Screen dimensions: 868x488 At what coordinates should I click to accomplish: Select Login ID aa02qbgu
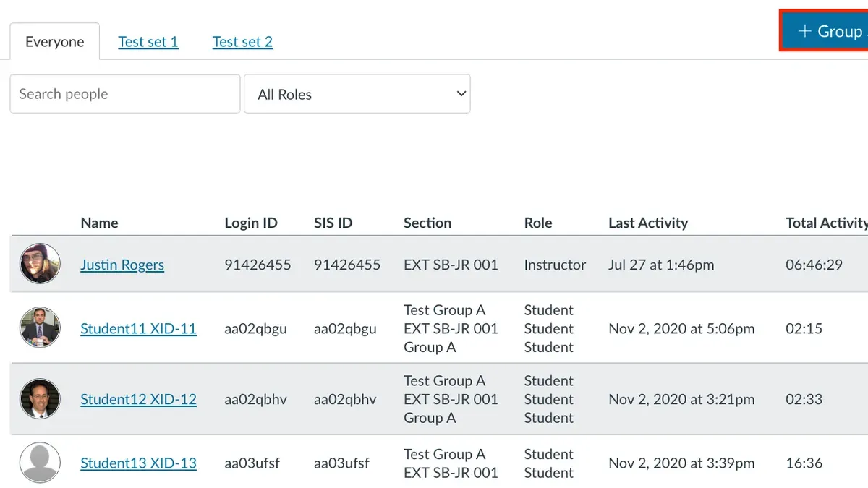(x=255, y=328)
